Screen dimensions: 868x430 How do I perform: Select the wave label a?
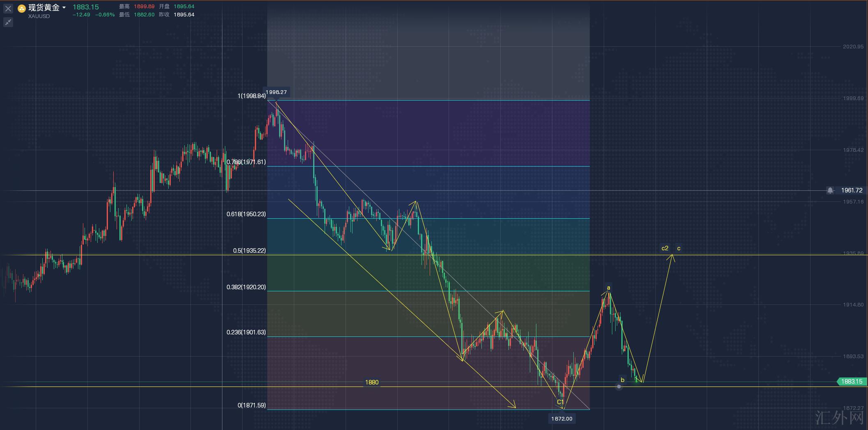(609, 288)
